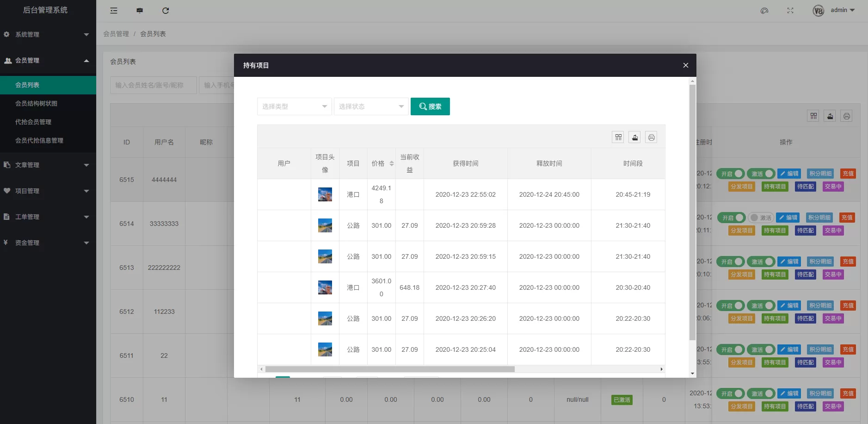The width and height of the screenshot is (868, 424).
Task: Open the 选择状态 dropdown
Action: coord(371,106)
